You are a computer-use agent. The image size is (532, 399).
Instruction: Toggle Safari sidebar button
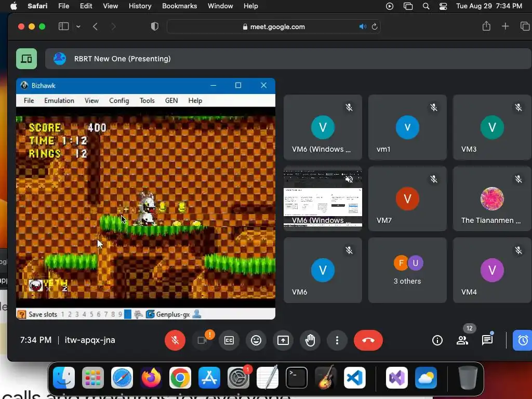64,26
